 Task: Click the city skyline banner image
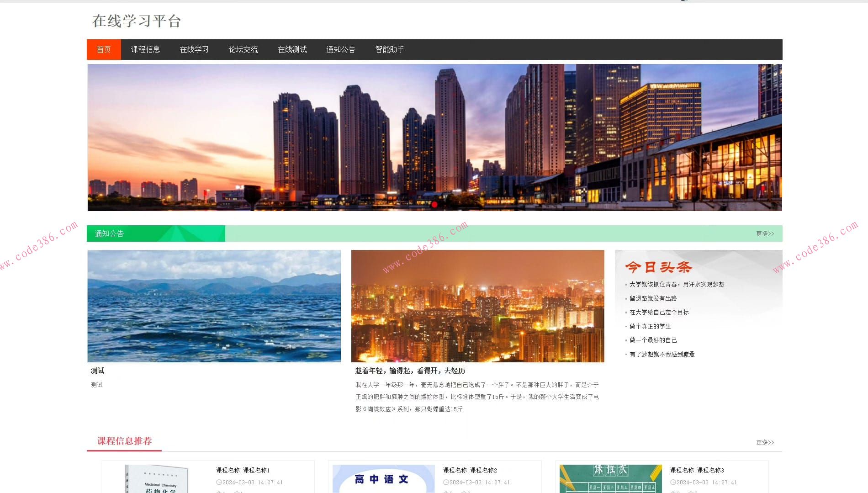434,138
